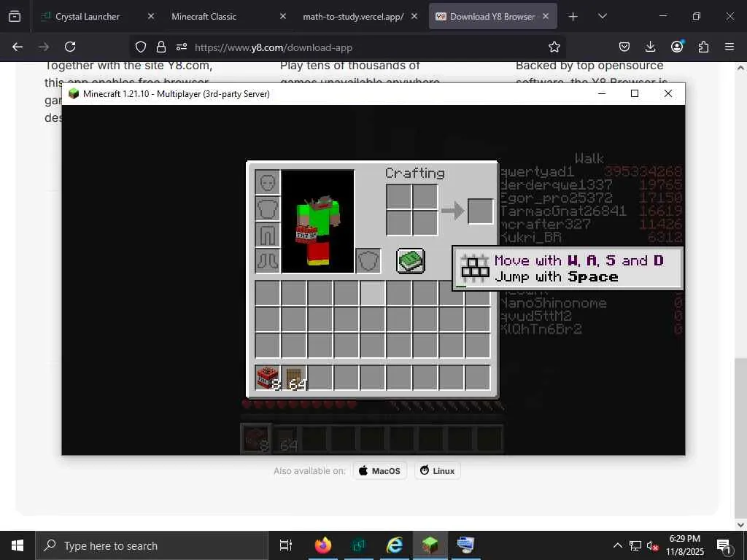Maximize the Minecraft 1.21.10 window
The height and width of the screenshot is (560, 747).
pos(635,93)
